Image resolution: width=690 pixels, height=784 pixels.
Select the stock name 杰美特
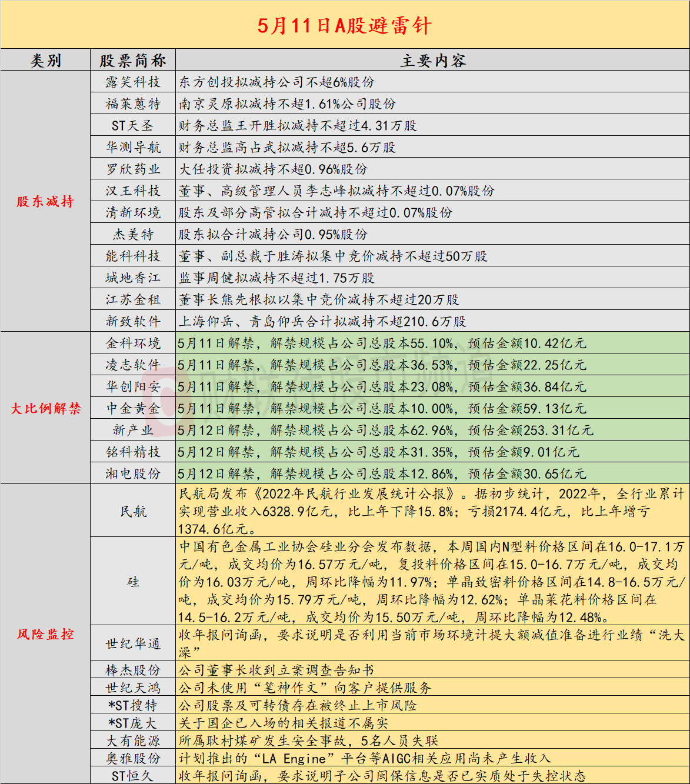click(x=133, y=234)
